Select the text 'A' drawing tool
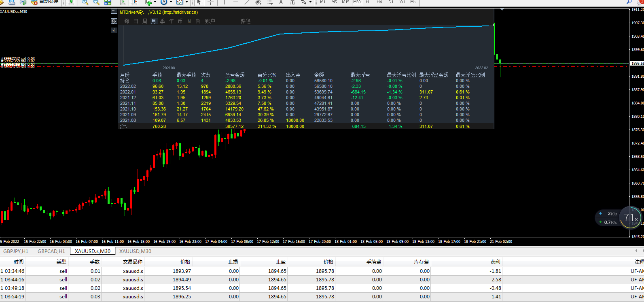Image resolution: width=644 pixels, height=302 pixels. 281,2
